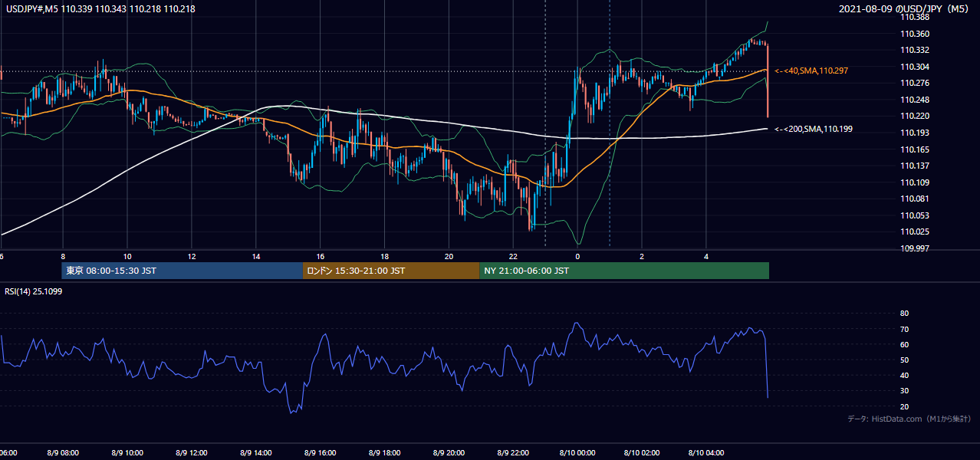Click hour 18 on the price chart time axis

point(384,256)
